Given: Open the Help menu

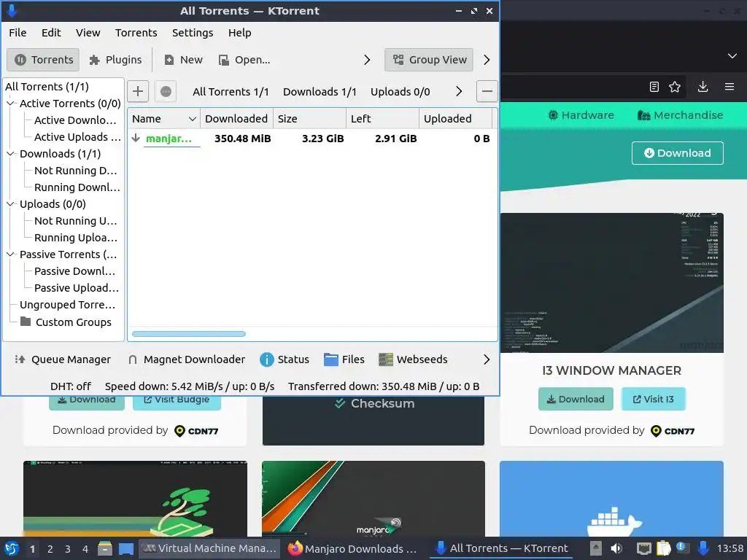Looking at the screenshot, I should [x=239, y=33].
